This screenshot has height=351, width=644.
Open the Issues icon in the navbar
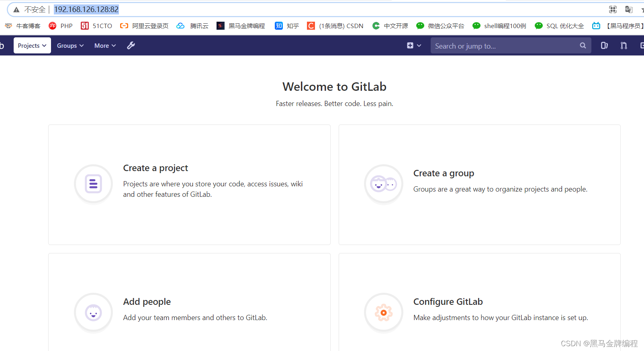coord(604,45)
